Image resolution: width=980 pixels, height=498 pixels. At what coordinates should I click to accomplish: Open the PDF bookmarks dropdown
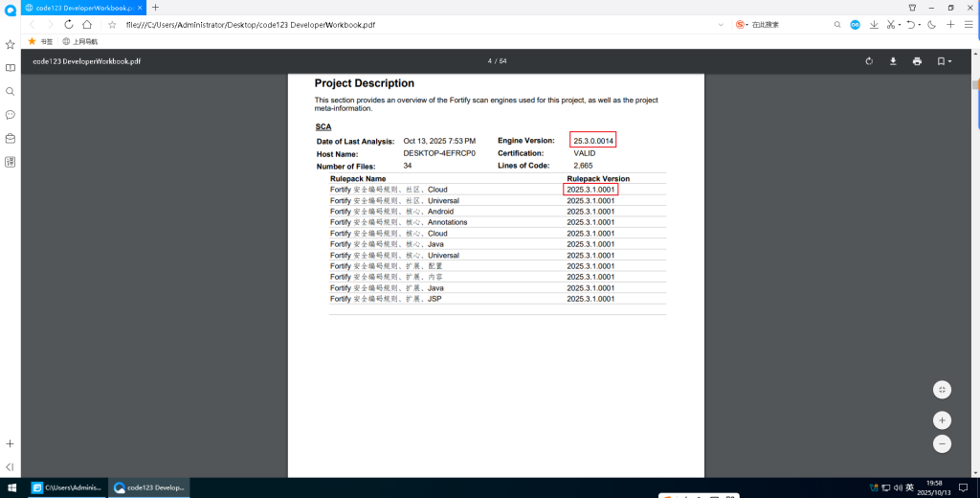tap(944, 61)
